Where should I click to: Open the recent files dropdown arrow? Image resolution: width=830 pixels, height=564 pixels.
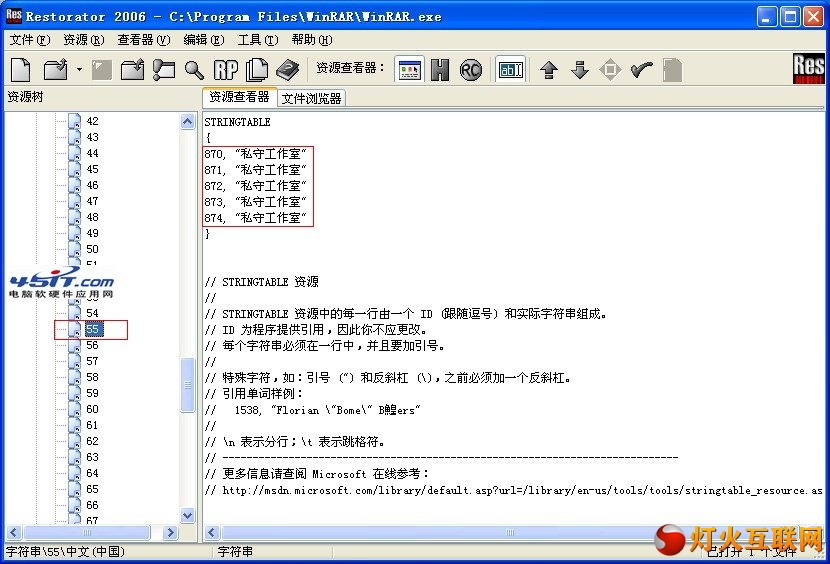pos(79,69)
